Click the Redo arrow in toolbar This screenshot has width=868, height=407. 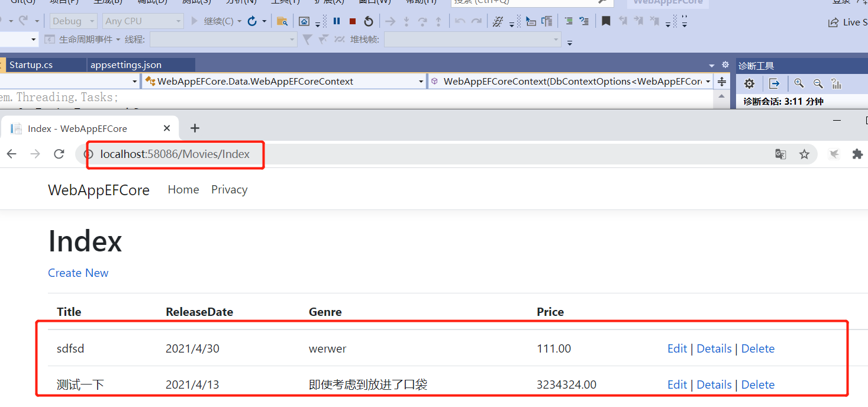coord(476,21)
